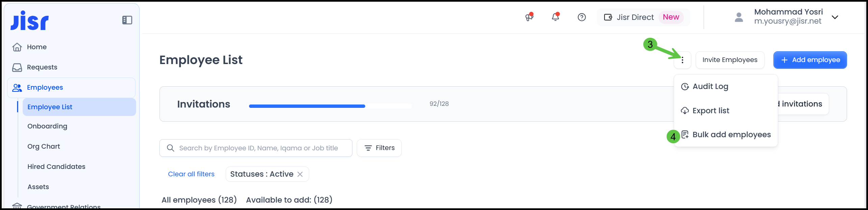Expand the user account dropdown chevron
Image resolution: width=868 pixels, height=210 pixels.
point(835,17)
